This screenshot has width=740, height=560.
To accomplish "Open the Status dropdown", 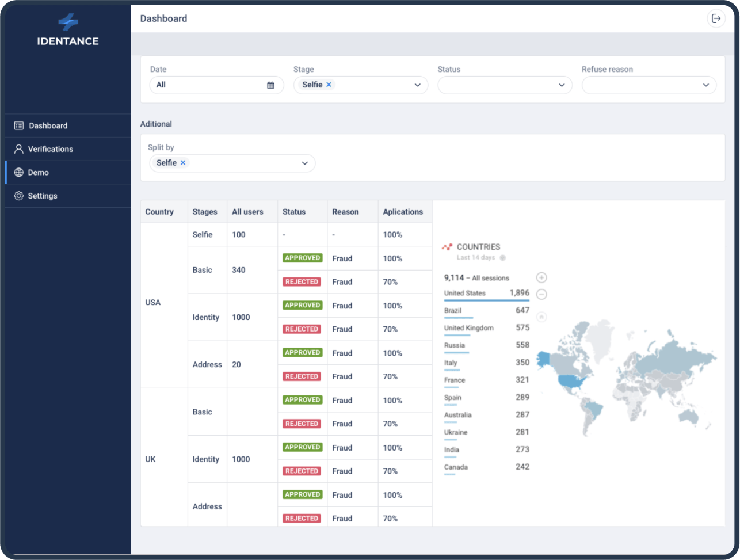I will pyautogui.click(x=505, y=85).
